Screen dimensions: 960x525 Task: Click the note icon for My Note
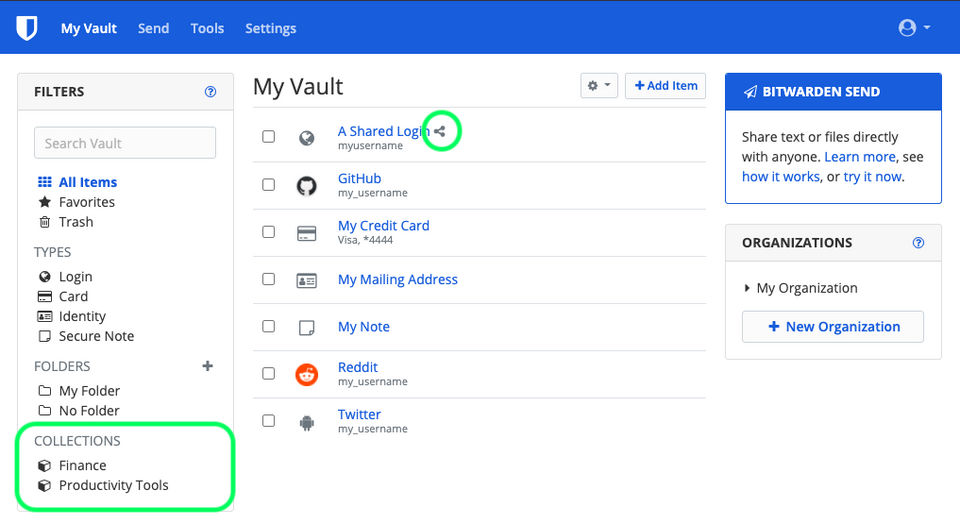point(307,328)
